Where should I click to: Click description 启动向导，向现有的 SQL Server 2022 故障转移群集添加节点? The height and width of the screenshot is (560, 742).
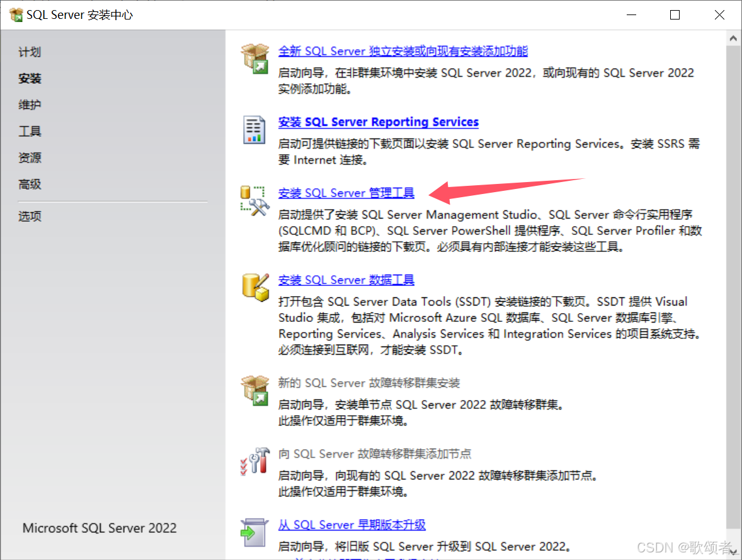[438, 475]
